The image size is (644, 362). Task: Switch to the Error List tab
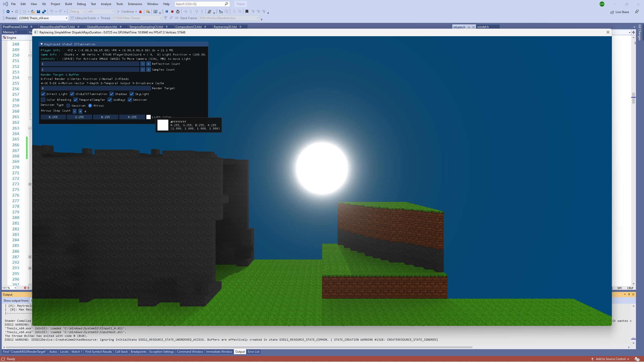coord(253,352)
